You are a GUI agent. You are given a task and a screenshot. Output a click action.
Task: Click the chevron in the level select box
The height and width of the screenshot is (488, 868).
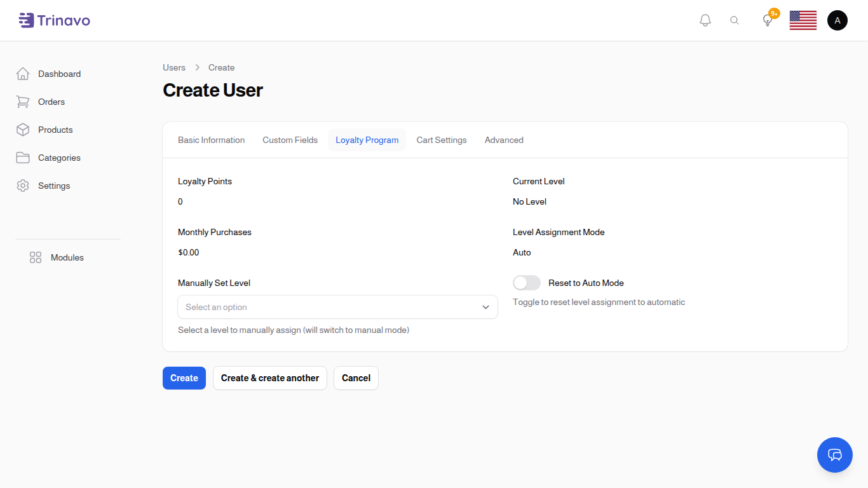[x=485, y=307]
